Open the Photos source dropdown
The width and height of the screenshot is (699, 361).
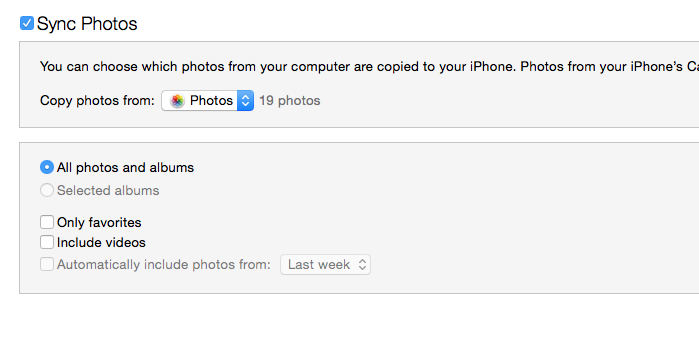click(x=207, y=101)
